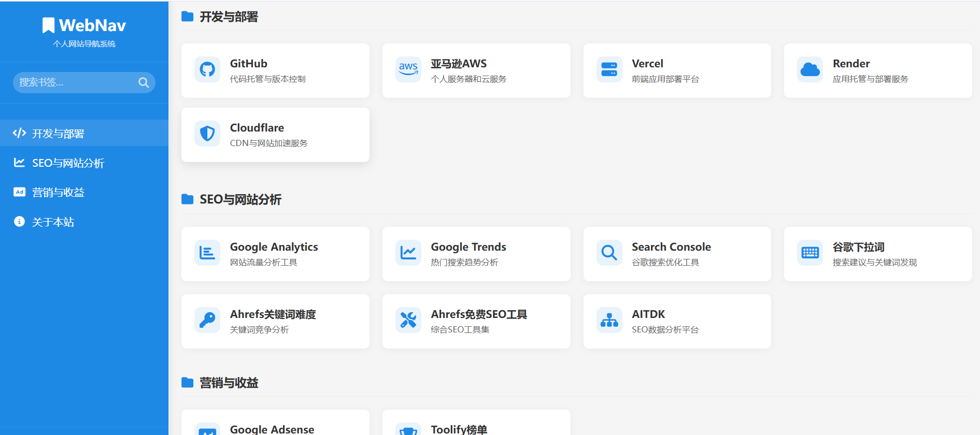
Task: Click the 谷歌搜索优化工具 description
Action: [x=665, y=263]
